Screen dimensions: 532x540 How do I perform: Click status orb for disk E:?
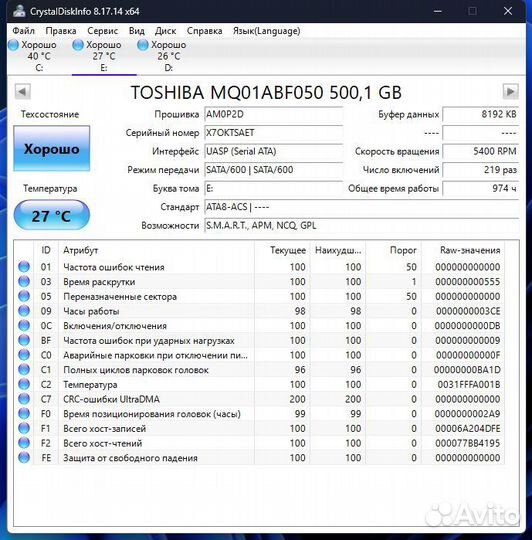tap(78, 45)
